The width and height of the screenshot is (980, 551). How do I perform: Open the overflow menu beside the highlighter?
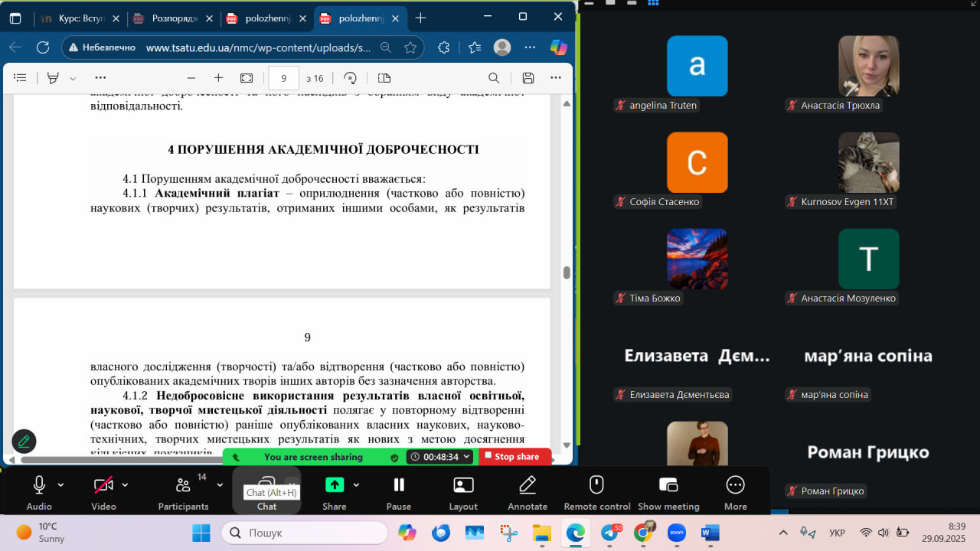100,77
